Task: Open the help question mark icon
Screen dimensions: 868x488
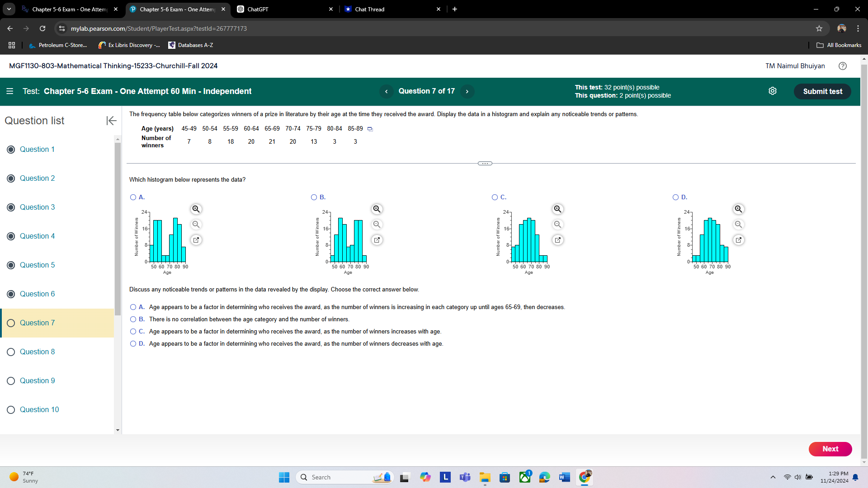Action: 843,66
